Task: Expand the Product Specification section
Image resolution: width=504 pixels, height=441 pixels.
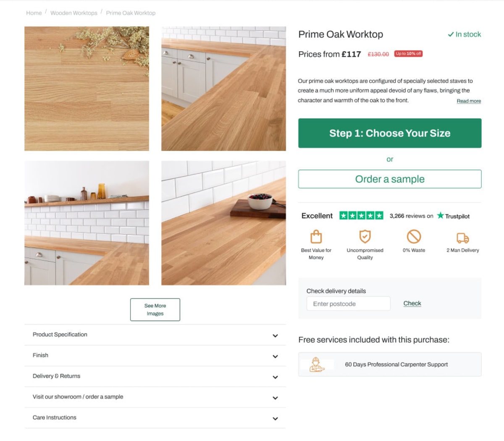Action: point(155,335)
